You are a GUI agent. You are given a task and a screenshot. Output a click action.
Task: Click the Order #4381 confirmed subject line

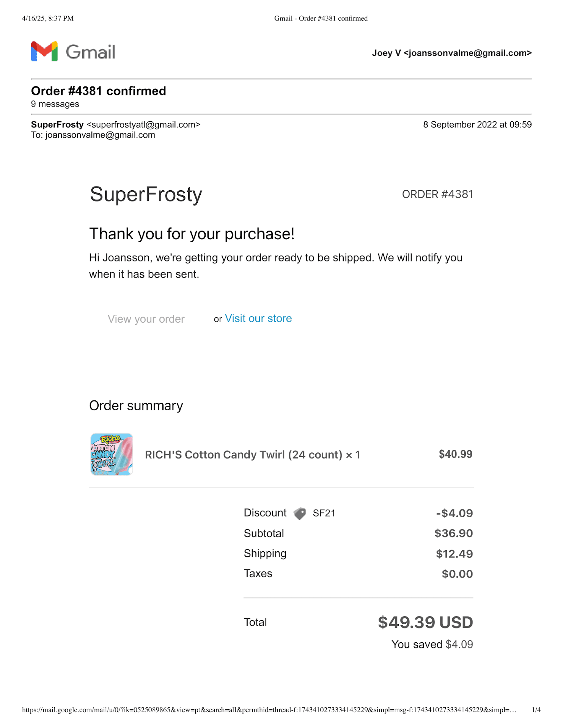click(99, 91)
